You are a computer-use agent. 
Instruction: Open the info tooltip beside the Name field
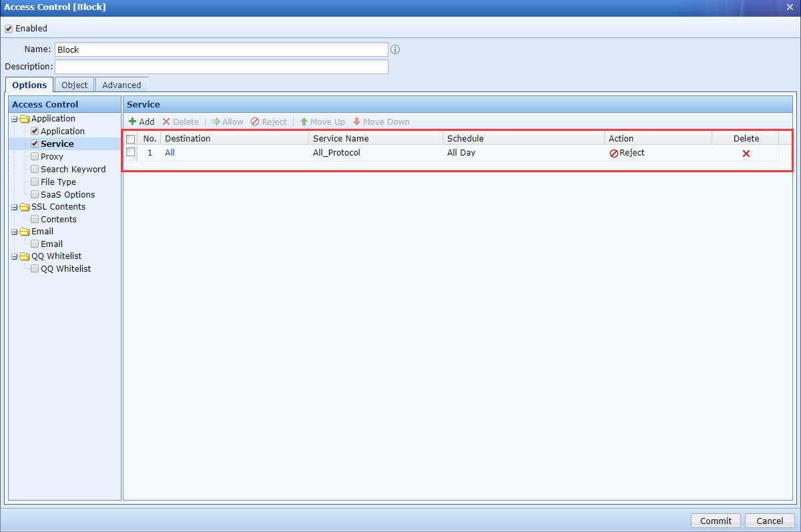(x=394, y=49)
